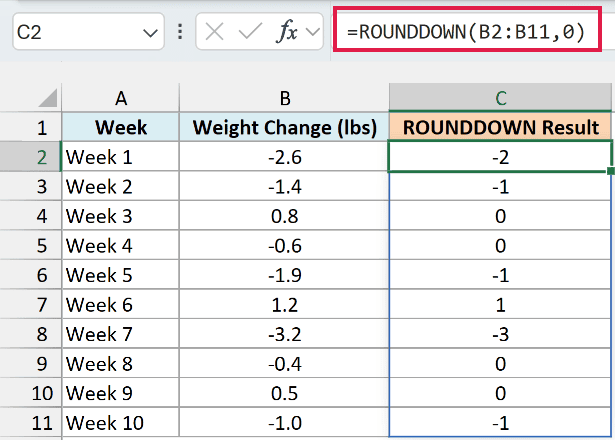Open the Insert Function fx icon
Screen dimensions: 615x440
coord(286,31)
